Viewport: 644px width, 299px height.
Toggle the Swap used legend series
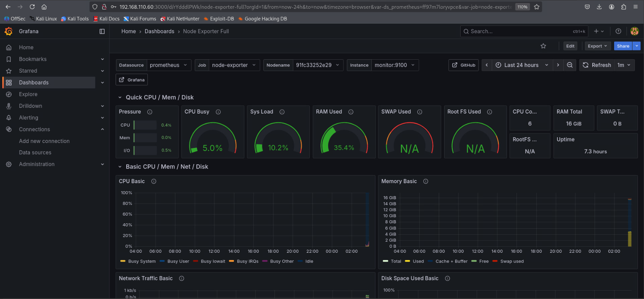tap(512, 262)
